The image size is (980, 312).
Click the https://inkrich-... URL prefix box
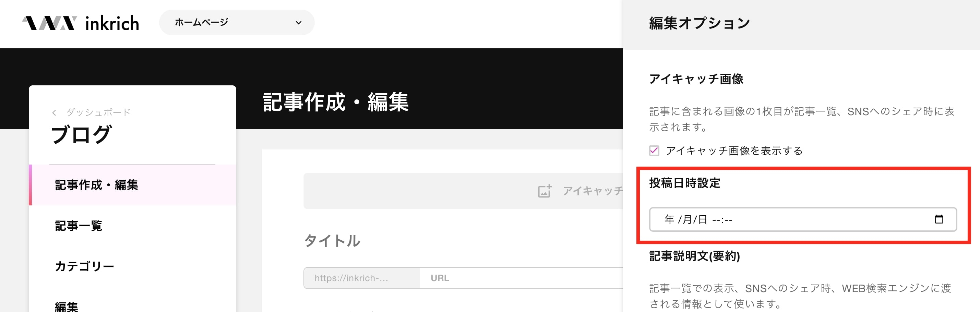tap(362, 278)
